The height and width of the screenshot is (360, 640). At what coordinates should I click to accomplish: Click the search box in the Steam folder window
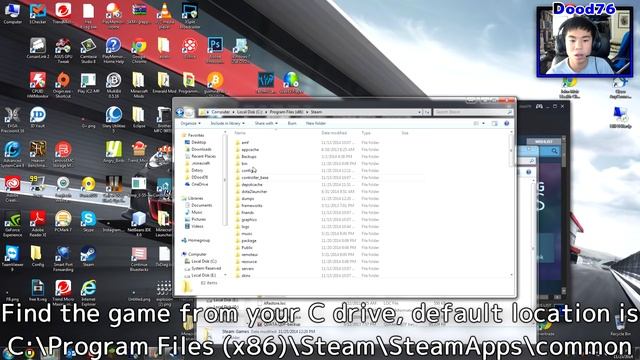pos(473,112)
